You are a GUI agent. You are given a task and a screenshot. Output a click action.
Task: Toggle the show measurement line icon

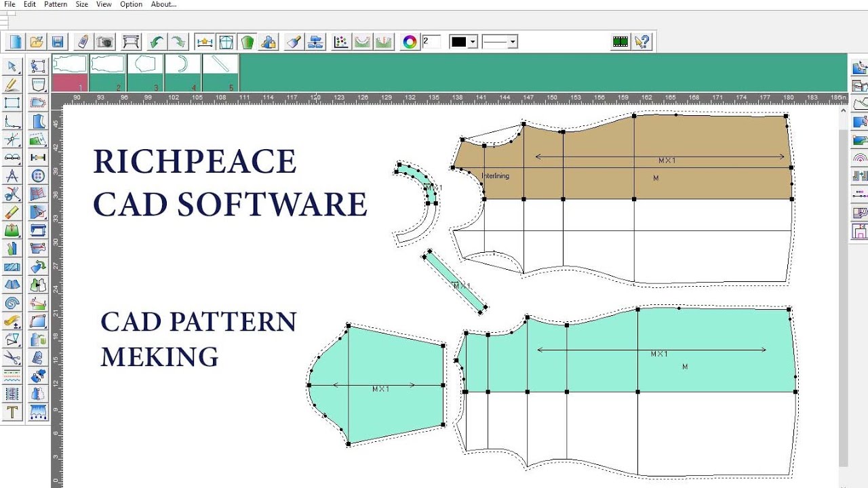point(205,42)
